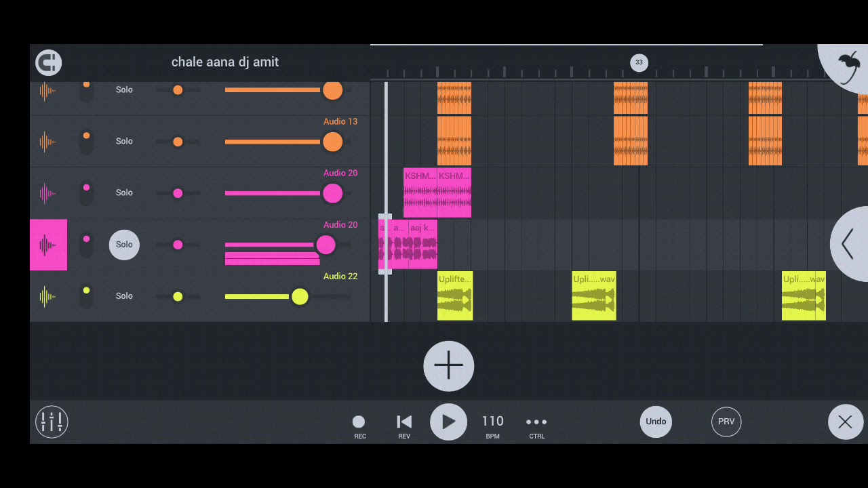Image resolution: width=868 pixels, height=488 pixels.
Task: Toggle the snap magnet icon beside project title
Action: coord(48,62)
